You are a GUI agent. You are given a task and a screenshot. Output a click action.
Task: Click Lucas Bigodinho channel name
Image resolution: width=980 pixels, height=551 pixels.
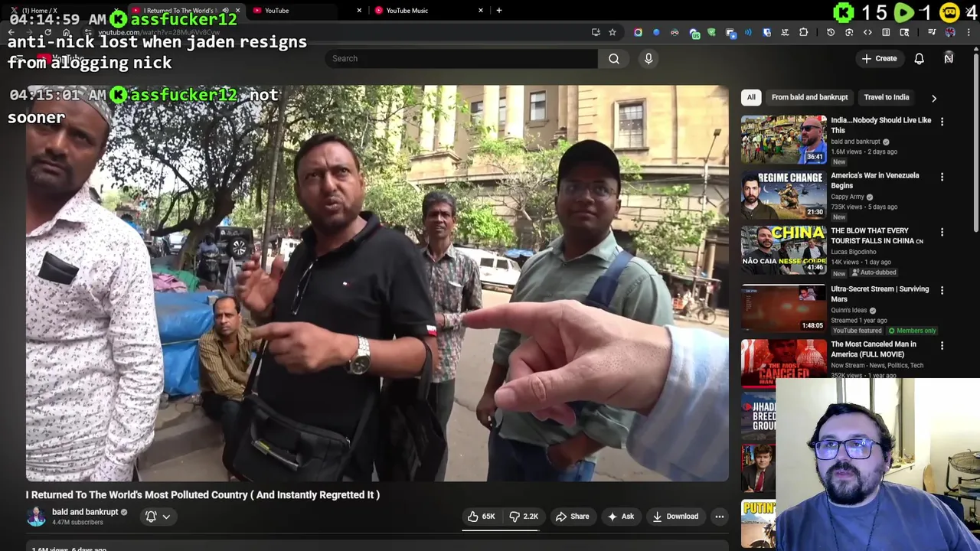(854, 252)
